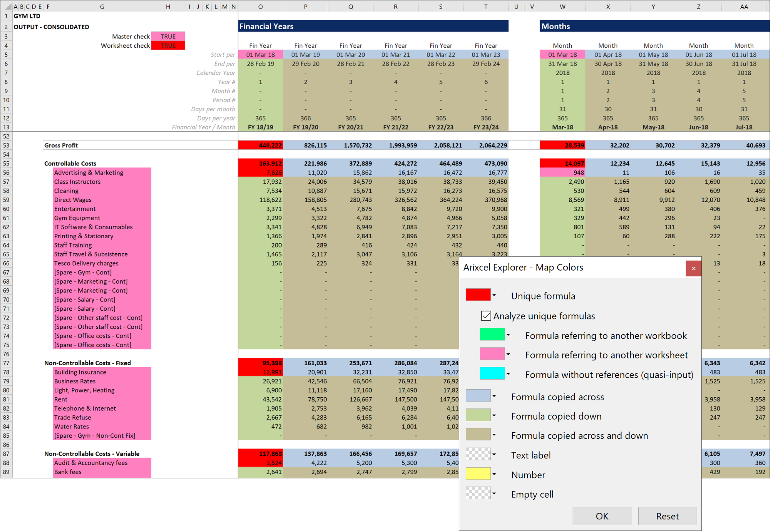Click the green another workbook color swatch
Image resolution: width=770 pixels, height=532 pixels.
pos(492,335)
